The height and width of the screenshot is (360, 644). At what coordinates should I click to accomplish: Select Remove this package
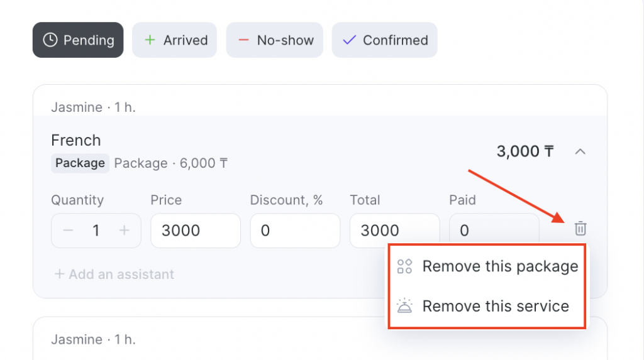point(499,266)
